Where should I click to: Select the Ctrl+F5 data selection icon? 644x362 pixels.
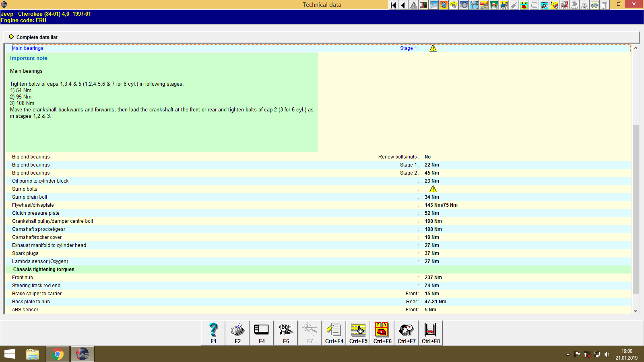coord(358,333)
